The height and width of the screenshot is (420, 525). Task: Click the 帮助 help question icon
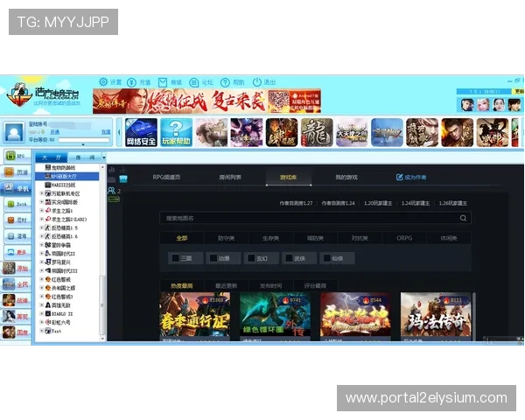(226, 81)
